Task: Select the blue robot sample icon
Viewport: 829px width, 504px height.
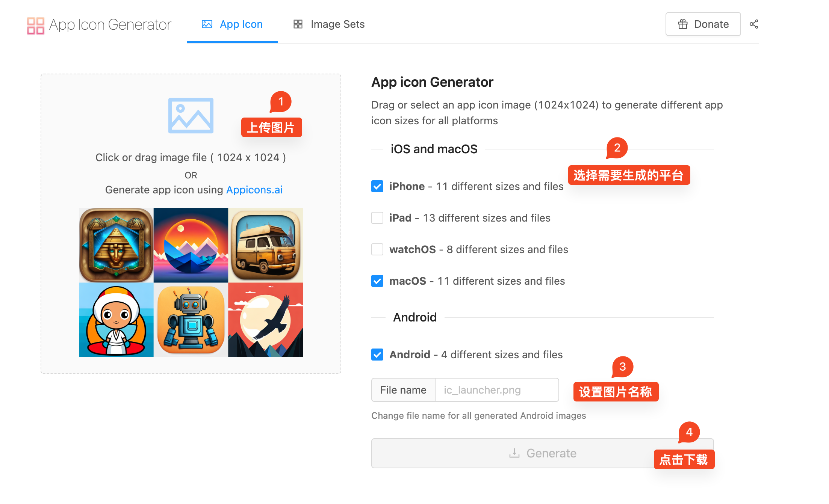Action: coord(191,320)
